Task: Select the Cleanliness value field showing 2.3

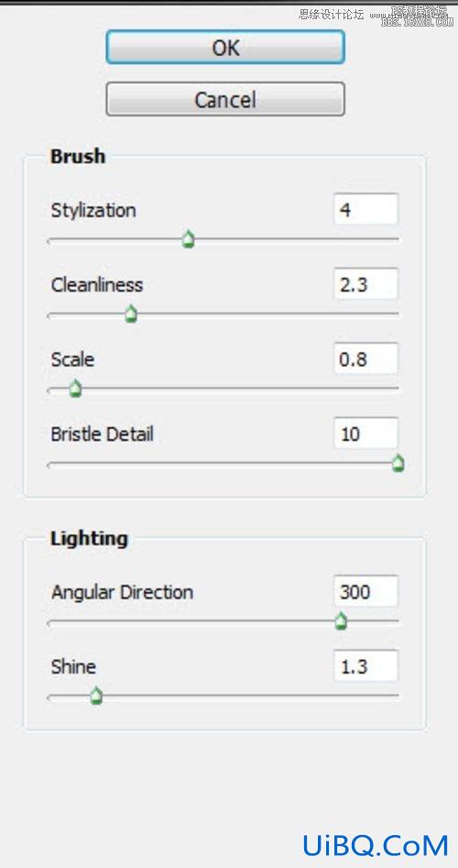Action: click(365, 284)
